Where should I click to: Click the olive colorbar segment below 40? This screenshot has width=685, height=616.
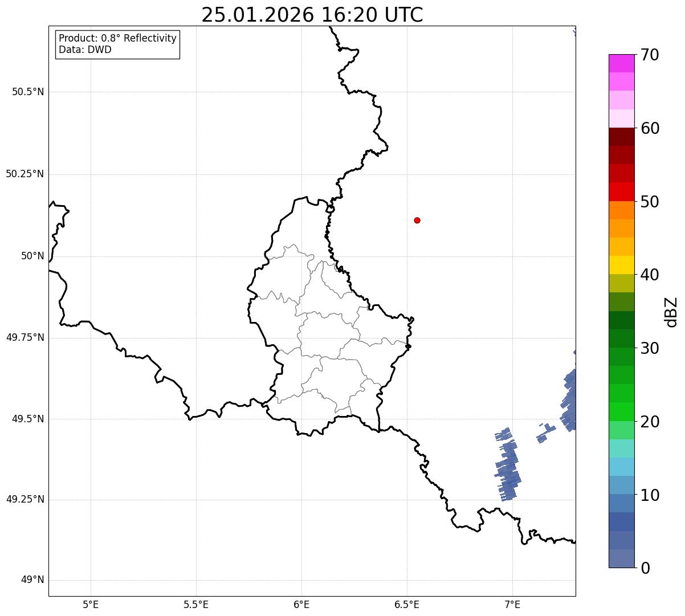(621, 283)
